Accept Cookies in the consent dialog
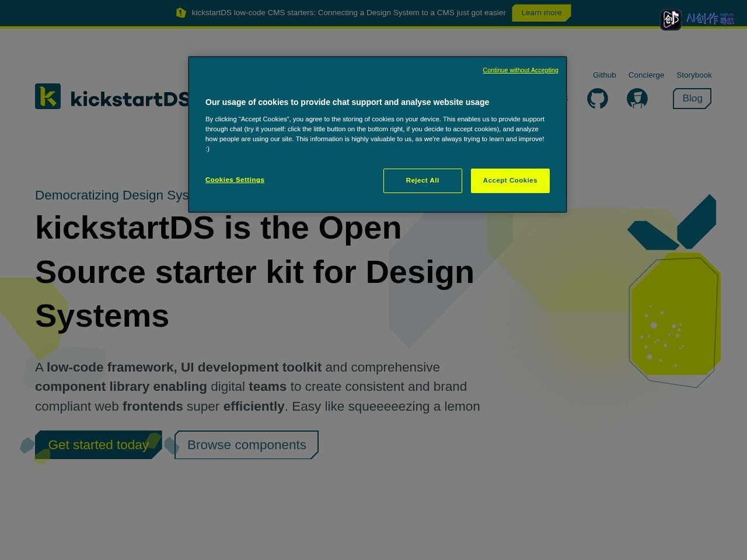Viewport: 747px width, 560px height. (x=510, y=181)
